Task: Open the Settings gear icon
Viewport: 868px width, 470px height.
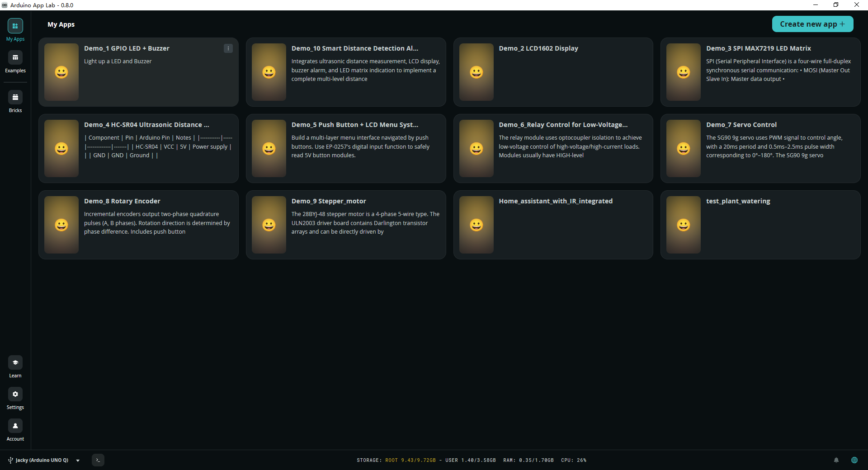Action: click(x=15, y=394)
